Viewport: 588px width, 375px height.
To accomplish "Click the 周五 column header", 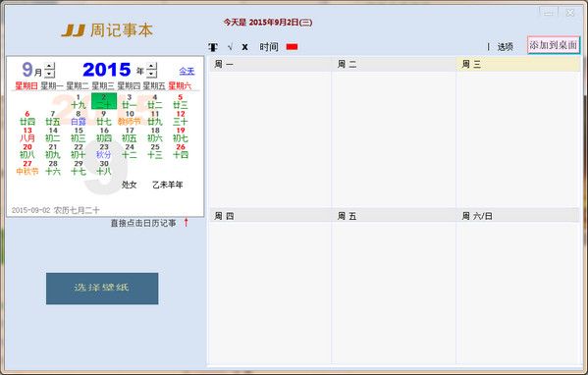I will 394,216.
